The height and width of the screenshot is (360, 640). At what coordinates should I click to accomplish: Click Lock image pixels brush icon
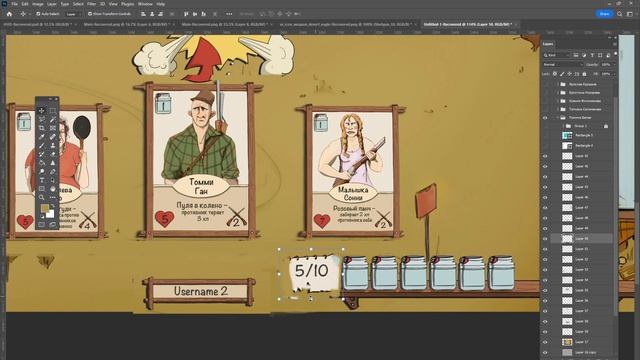click(x=562, y=74)
